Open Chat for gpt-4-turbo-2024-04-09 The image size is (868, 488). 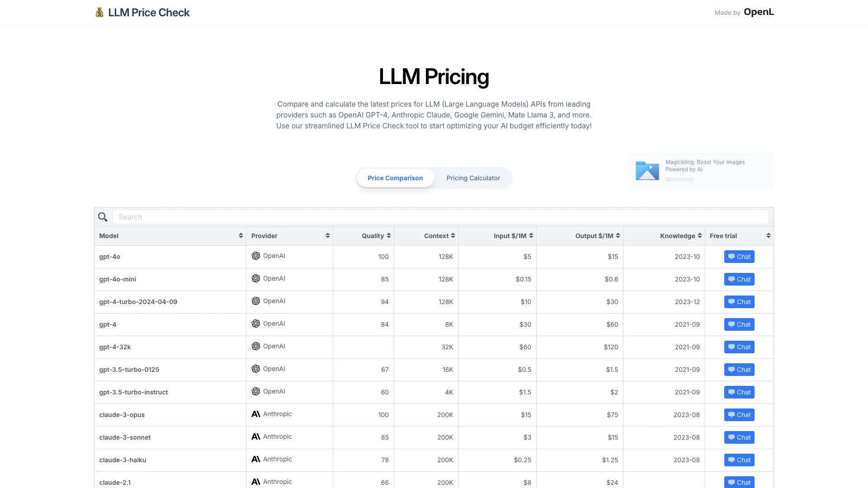739,302
